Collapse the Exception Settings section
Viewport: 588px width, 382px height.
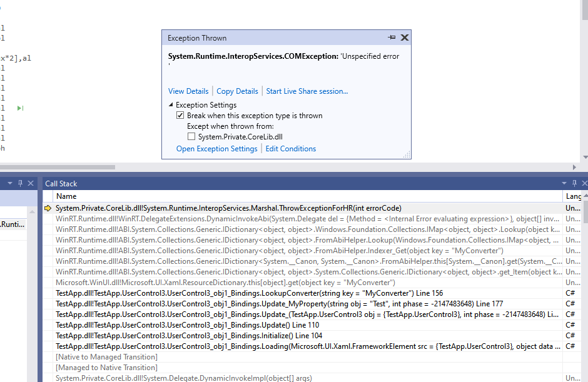point(171,104)
